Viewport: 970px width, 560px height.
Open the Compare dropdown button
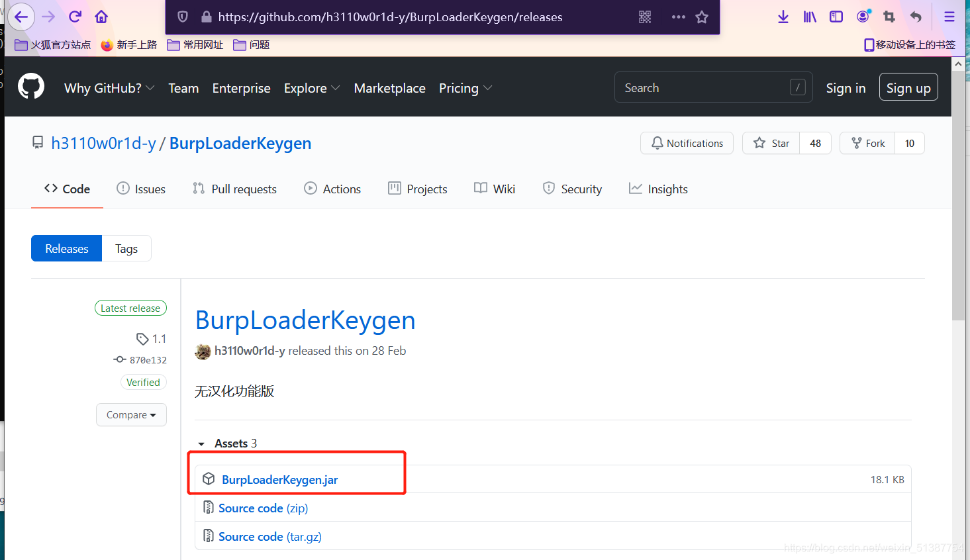[131, 415]
